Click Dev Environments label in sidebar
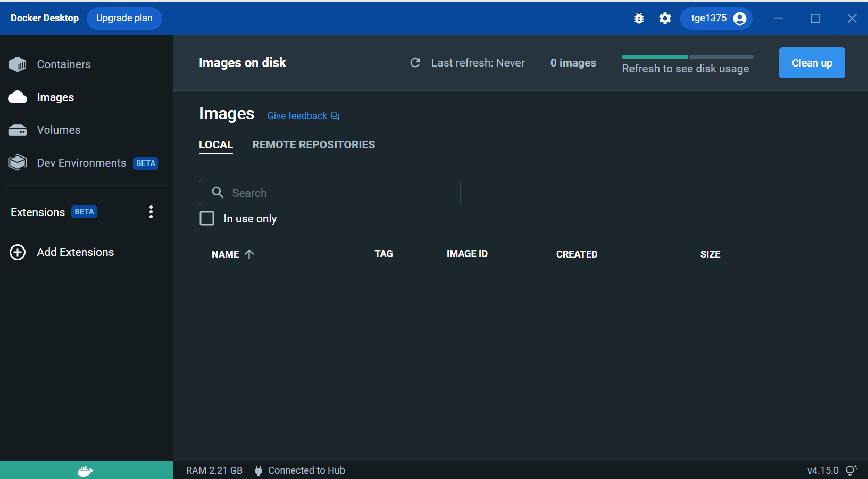The height and width of the screenshot is (479, 868). (81, 163)
